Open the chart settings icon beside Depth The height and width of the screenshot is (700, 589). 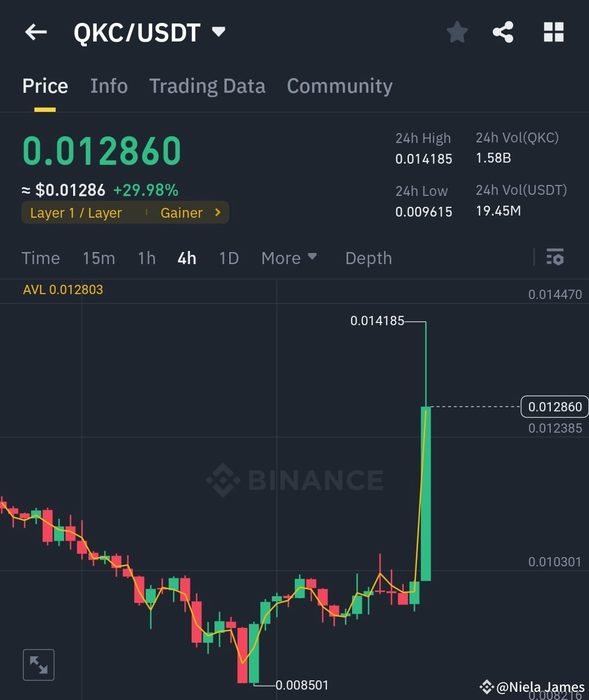coord(555,257)
